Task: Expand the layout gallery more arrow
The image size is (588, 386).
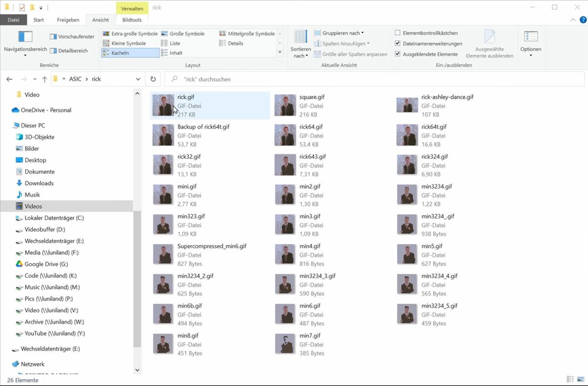Action: click(280, 52)
